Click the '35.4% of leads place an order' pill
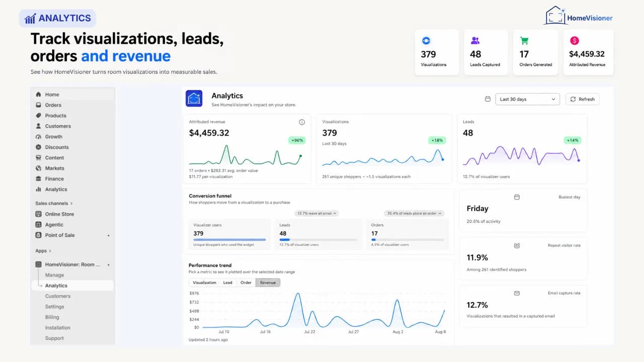The image size is (644, 362). coord(415,213)
